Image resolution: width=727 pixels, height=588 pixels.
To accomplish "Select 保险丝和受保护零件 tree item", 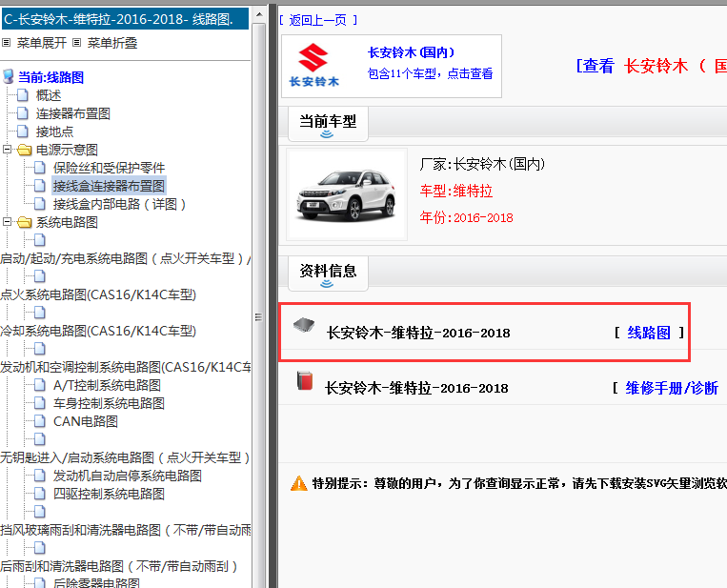I will 109,168.
